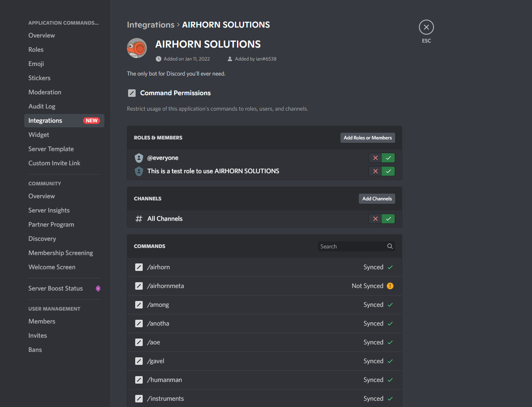The height and width of the screenshot is (407, 532).
Task: Open the Emoji settings page
Action: coord(64,64)
